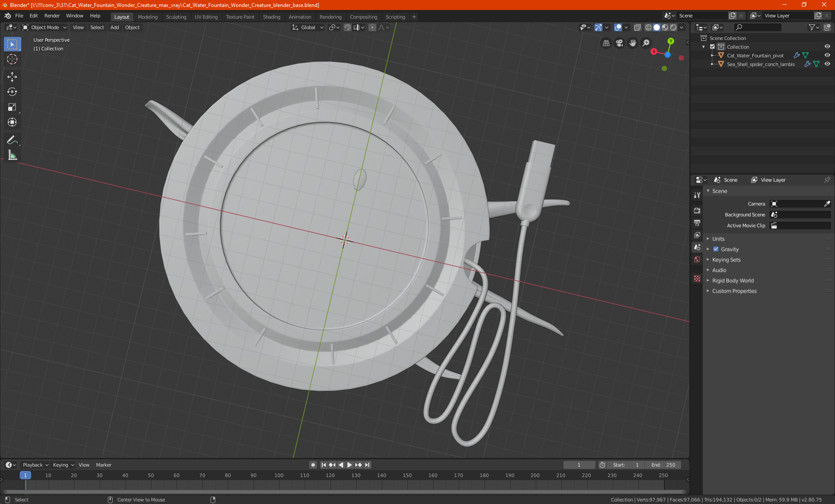
Task: Click the Play animation button
Action: (x=350, y=465)
